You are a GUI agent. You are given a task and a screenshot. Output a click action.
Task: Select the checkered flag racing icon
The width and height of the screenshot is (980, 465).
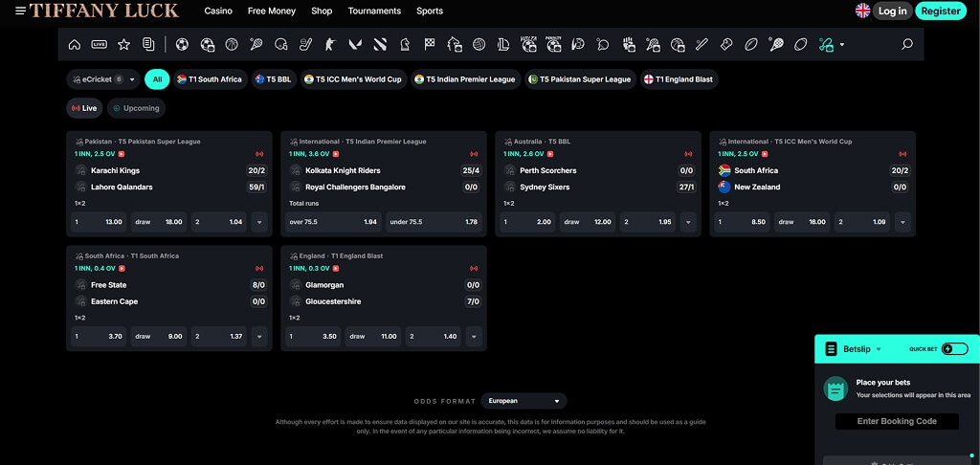(430, 44)
